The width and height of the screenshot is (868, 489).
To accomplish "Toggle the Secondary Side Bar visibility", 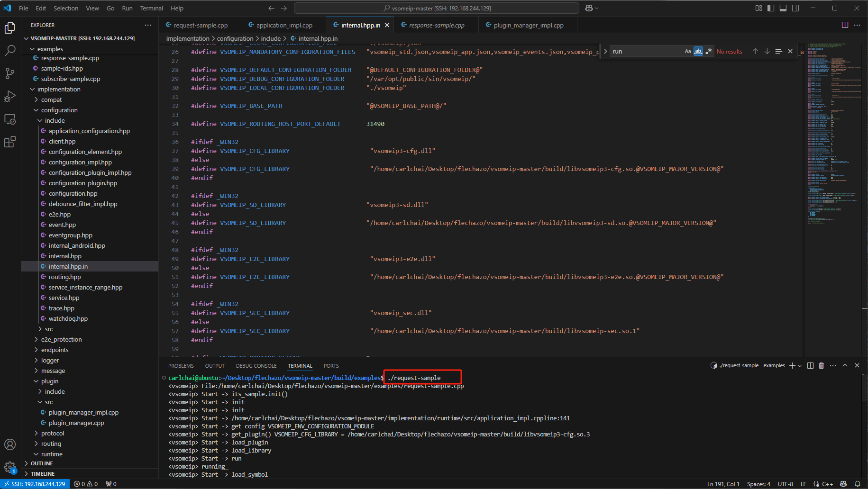I will [x=795, y=8].
